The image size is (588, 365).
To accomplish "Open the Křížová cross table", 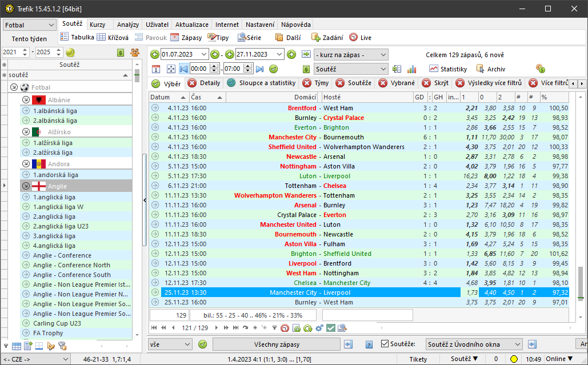I will [x=113, y=38].
